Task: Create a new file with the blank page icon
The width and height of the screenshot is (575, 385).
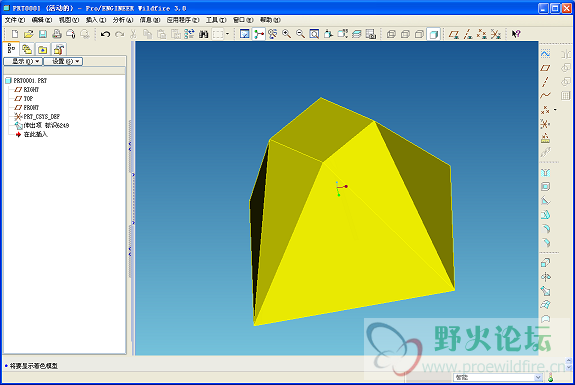Action: tap(15, 34)
